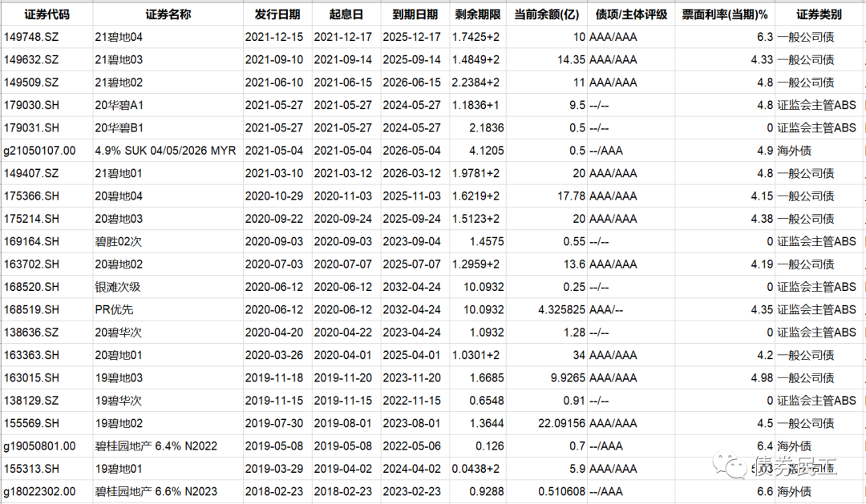The height and width of the screenshot is (504, 866).
Task: Select the PR优先 security name cell
Action: coord(168,309)
